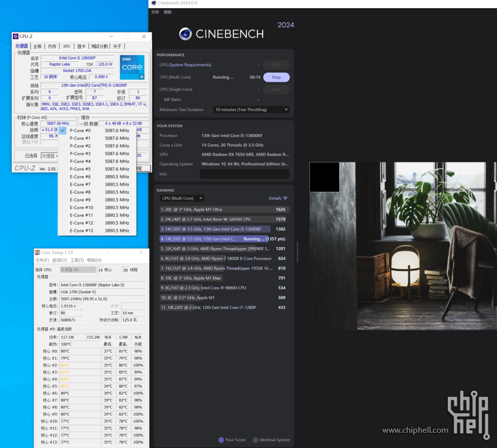This screenshot has height=448, width=497.
Task: Open the CPU (Multi Core) ranking dropdown
Action: coord(182,198)
